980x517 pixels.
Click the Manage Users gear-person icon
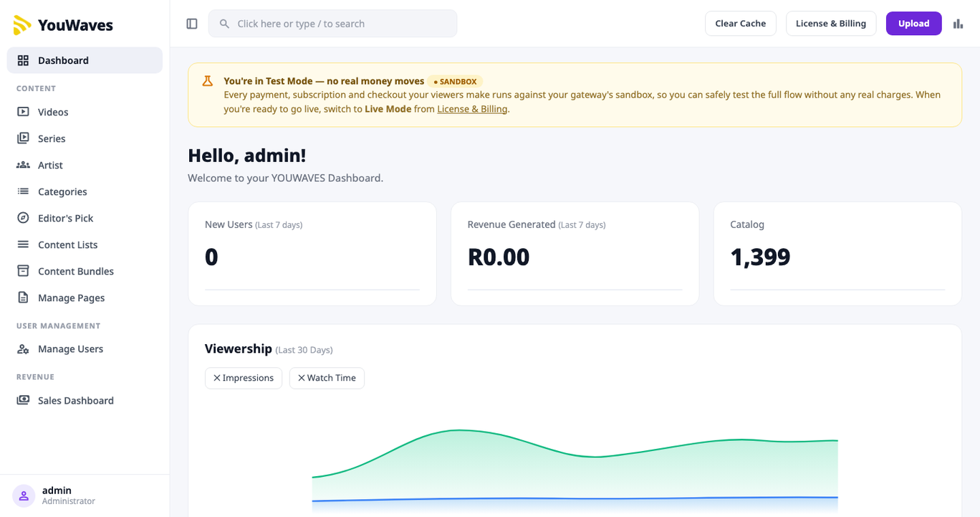pyautogui.click(x=24, y=348)
